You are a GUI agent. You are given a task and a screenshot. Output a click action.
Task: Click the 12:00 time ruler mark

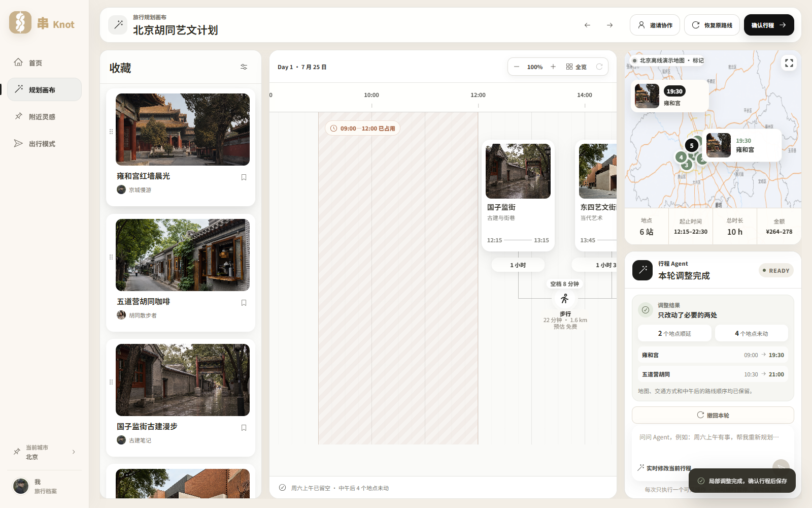coord(478,95)
